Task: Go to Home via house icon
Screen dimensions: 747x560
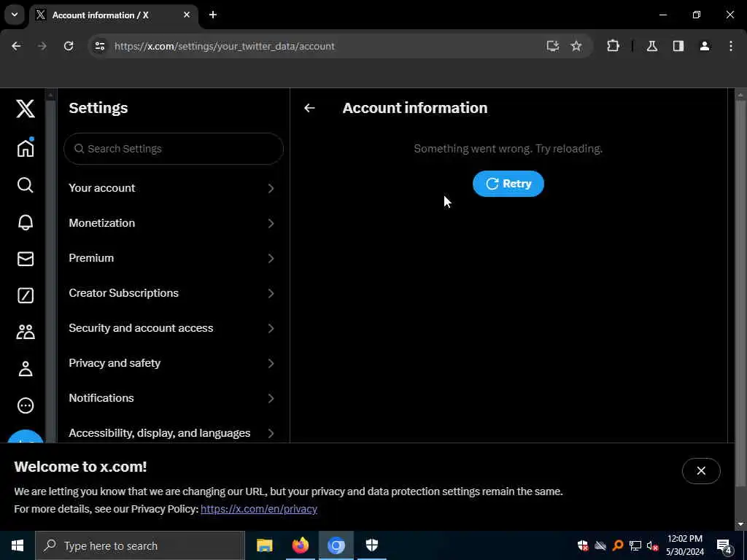Action: pyautogui.click(x=26, y=147)
